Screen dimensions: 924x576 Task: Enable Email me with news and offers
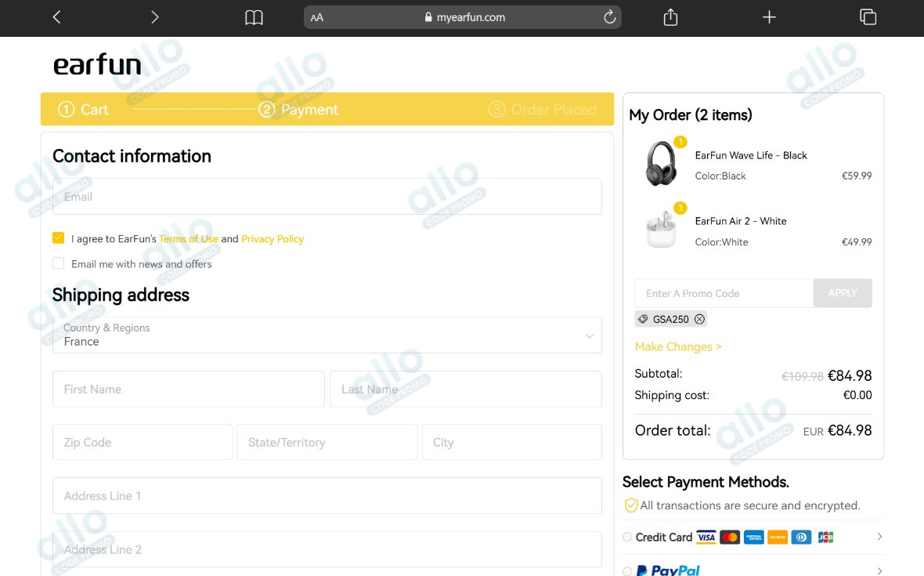[59, 263]
